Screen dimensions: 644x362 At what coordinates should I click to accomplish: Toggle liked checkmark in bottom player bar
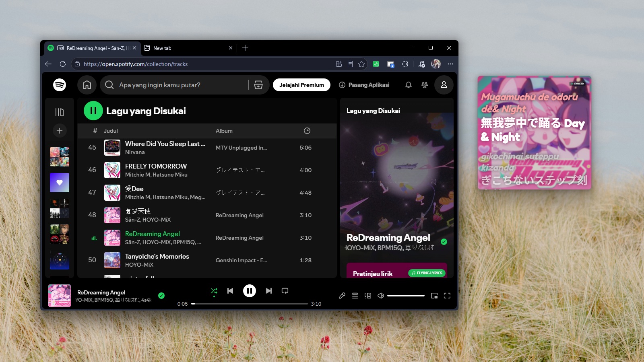(x=161, y=296)
